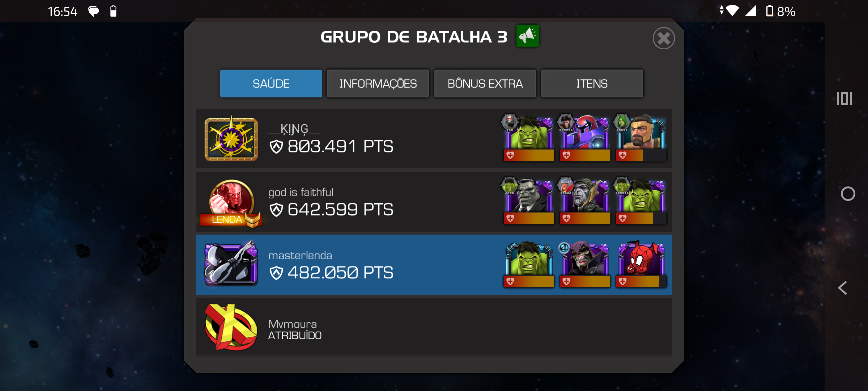Tap health bar under masterlenda's Hulk
The width and height of the screenshot is (868, 391).
click(529, 281)
